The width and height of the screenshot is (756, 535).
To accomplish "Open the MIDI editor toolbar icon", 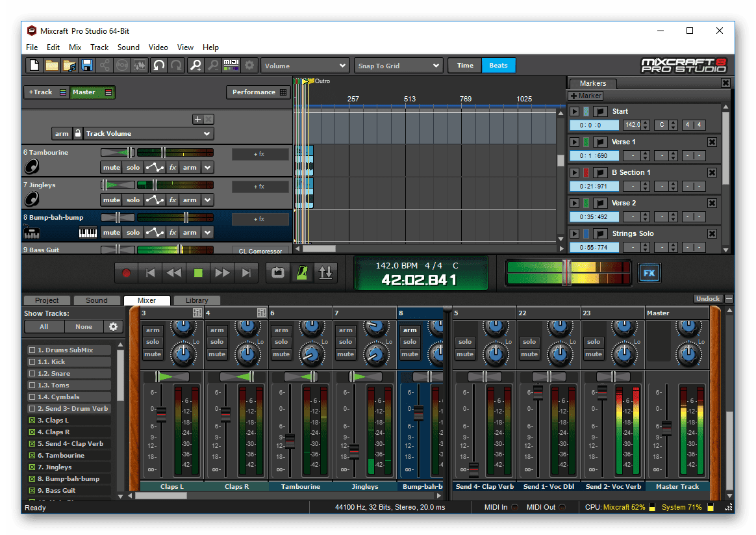I will (x=231, y=66).
